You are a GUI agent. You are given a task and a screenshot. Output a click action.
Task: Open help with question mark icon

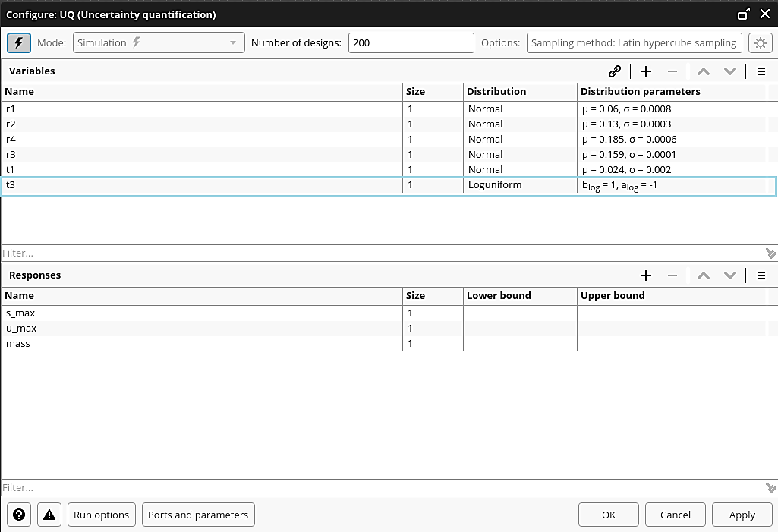point(19,515)
